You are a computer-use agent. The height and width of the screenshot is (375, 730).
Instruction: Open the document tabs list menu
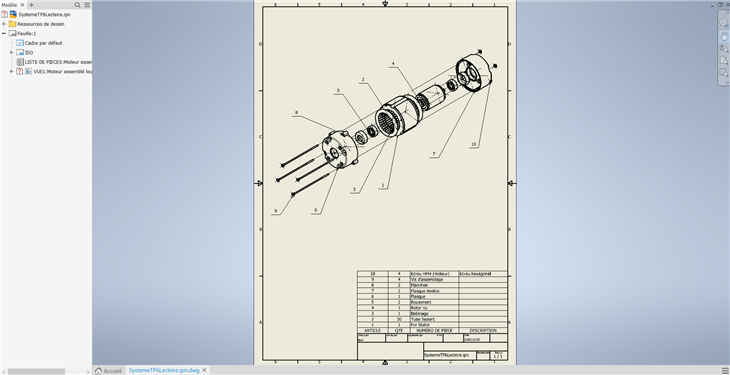pyautogui.click(x=724, y=371)
